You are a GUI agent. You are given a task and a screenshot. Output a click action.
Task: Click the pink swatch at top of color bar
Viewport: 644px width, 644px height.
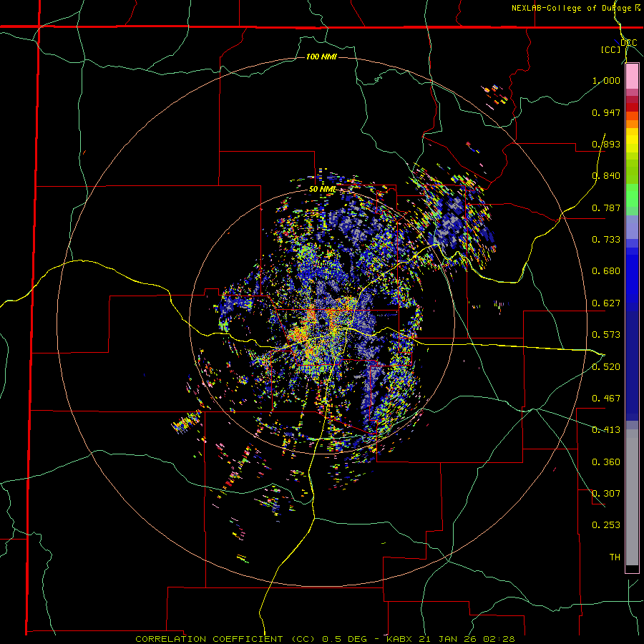click(x=632, y=77)
